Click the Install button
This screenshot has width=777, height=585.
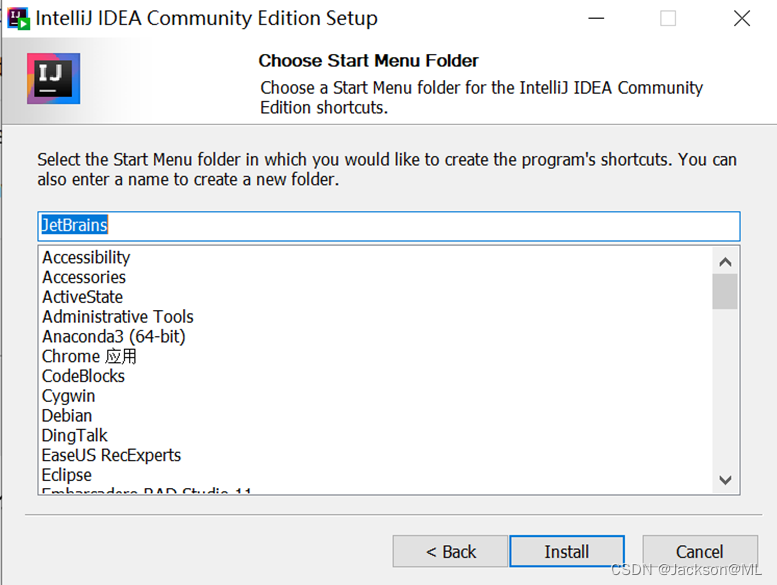[x=566, y=551]
